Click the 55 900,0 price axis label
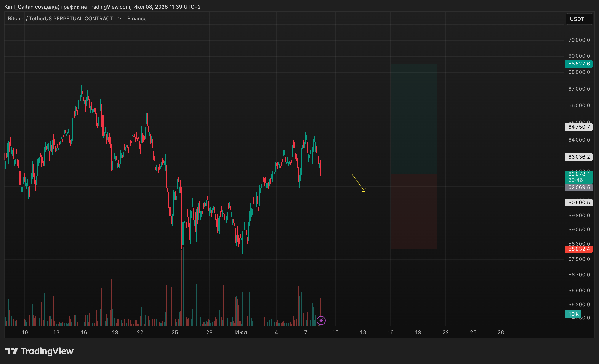Image resolution: width=599 pixels, height=364 pixels. click(579, 290)
